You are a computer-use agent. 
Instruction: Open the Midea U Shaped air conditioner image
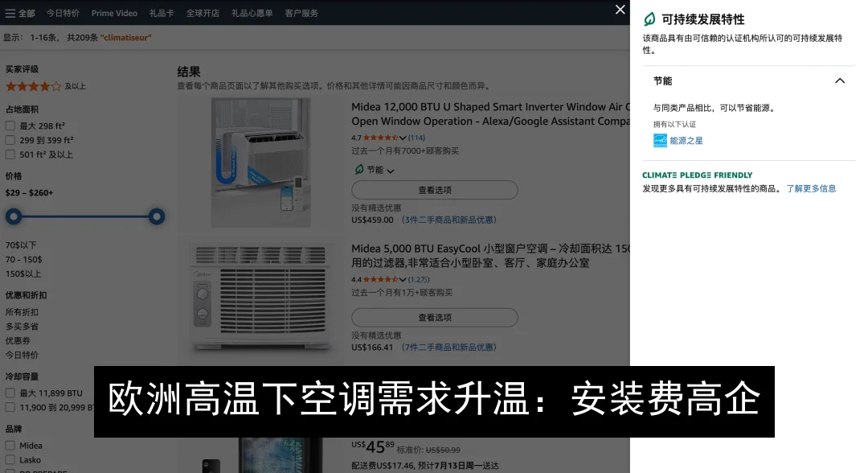tap(260, 162)
